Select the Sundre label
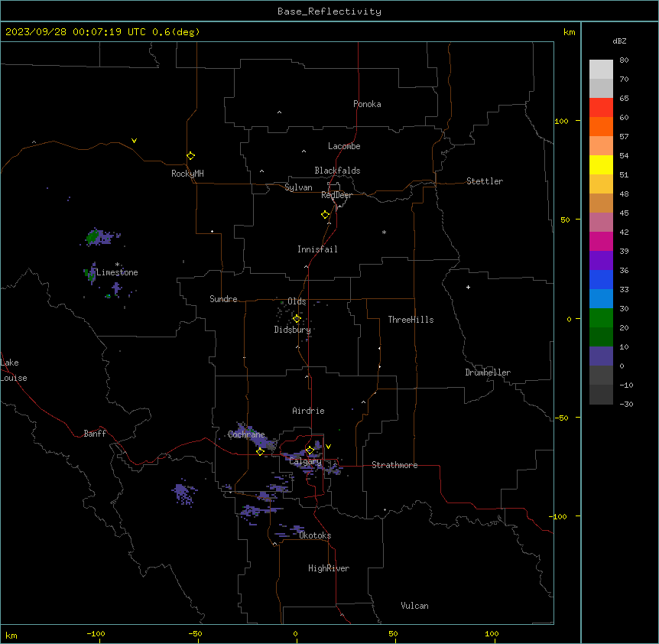This screenshot has width=659, height=644. coord(223,299)
